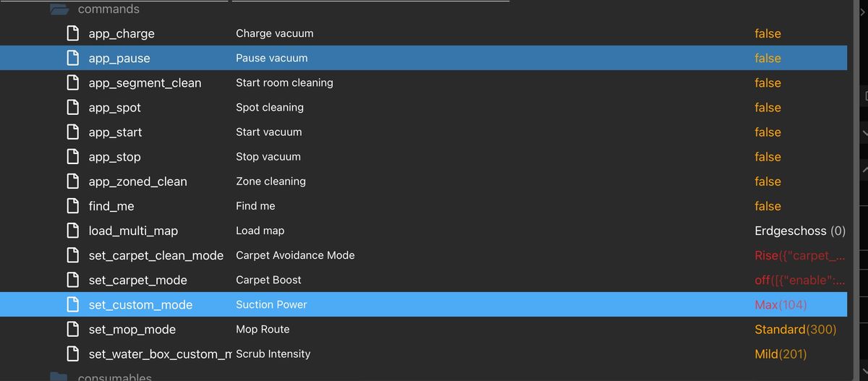Click the app_spot state file icon
The image size is (868, 381).
pos(72,107)
